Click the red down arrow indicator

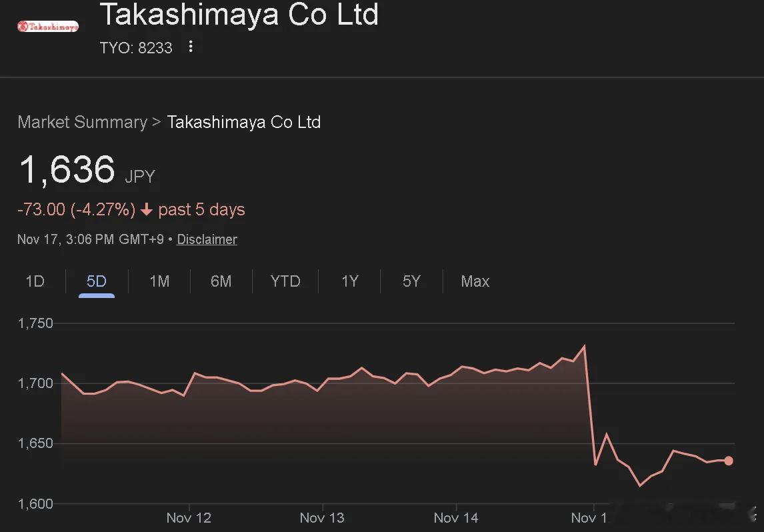(147, 210)
